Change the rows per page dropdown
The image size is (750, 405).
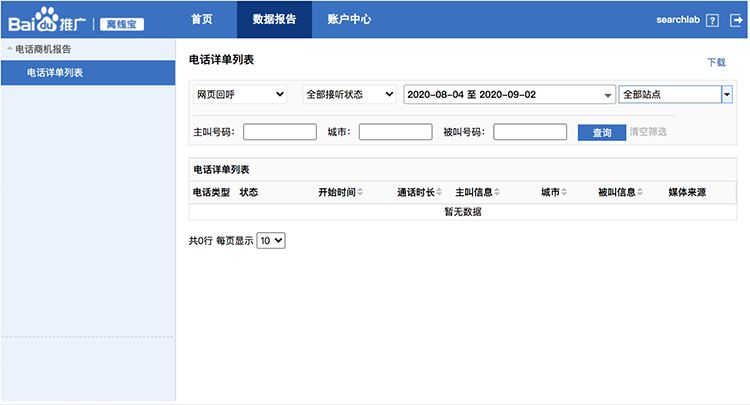point(271,241)
